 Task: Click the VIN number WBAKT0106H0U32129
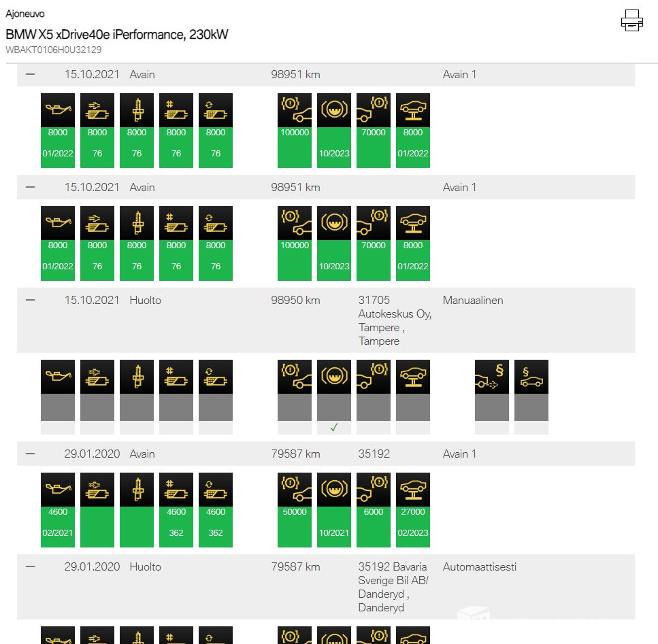(54, 50)
